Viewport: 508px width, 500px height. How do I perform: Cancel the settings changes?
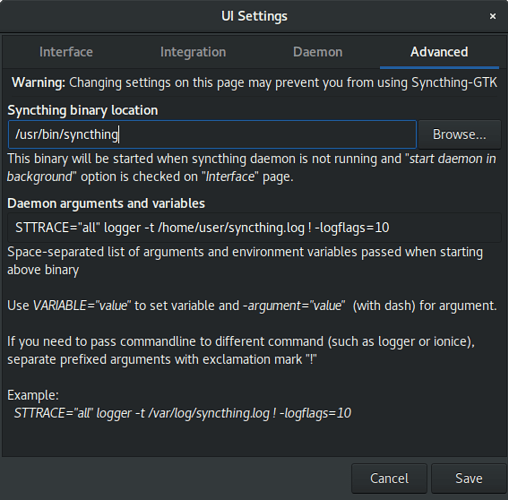pos(389,478)
